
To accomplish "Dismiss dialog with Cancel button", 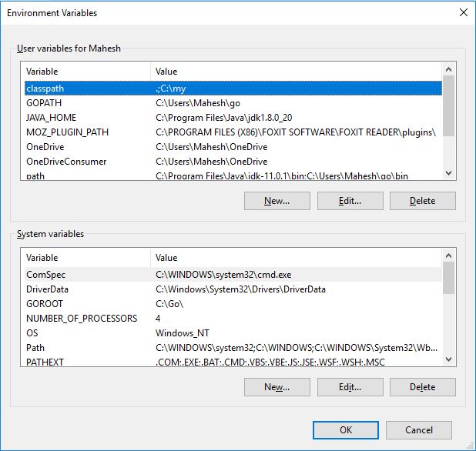I will tap(419, 430).
